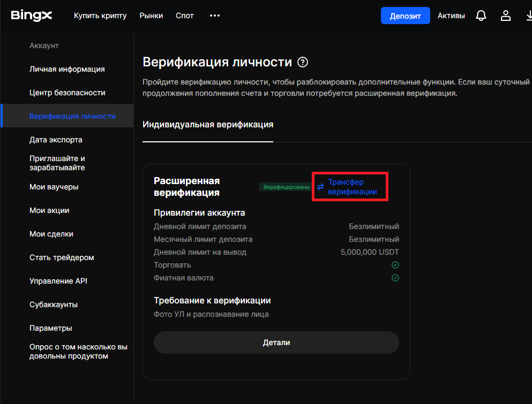Open Купить крипту menu
The height and width of the screenshot is (404, 532).
point(100,16)
